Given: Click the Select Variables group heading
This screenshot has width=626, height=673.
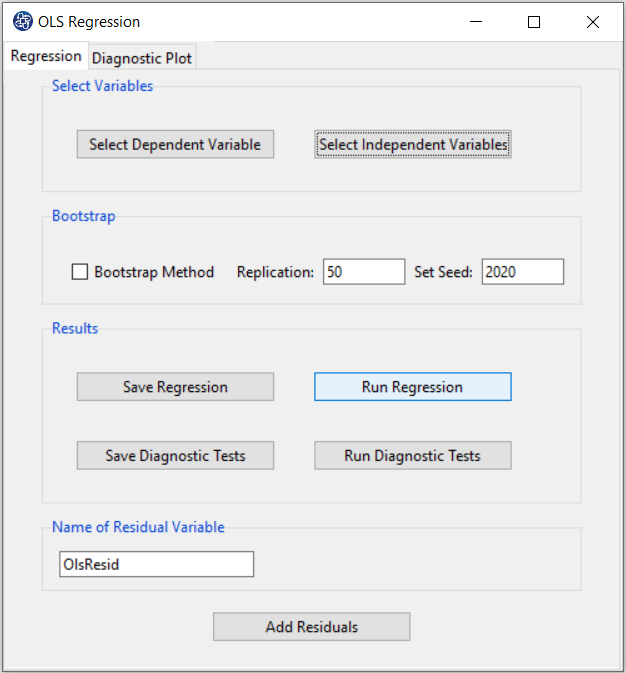Looking at the screenshot, I should (x=102, y=86).
